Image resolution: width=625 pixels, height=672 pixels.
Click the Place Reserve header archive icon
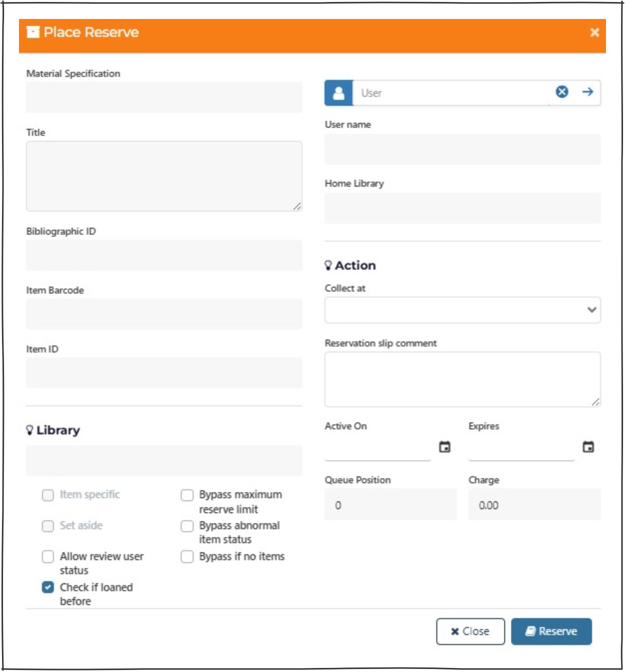33,32
